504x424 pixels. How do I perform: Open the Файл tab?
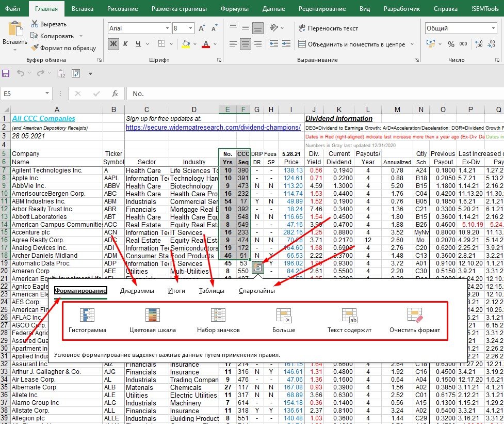click(x=12, y=9)
